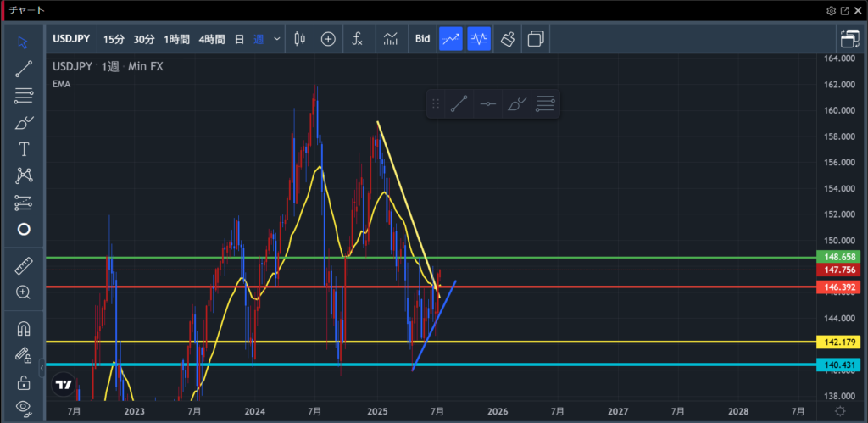Select the Text tool
The width and height of the screenshot is (868, 423).
tap(23, 149)
